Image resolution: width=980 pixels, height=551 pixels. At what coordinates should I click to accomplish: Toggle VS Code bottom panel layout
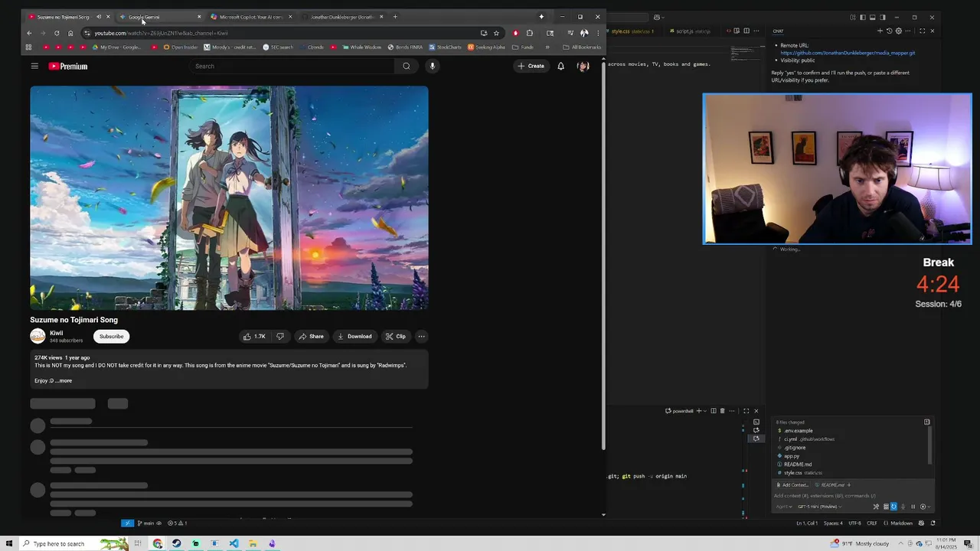pyautogui.click(x=872, y=17)
